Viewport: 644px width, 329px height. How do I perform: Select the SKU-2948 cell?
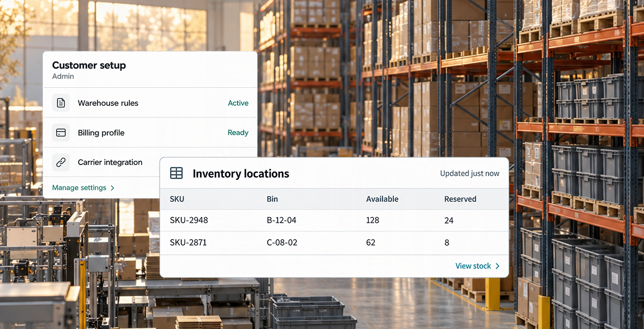(189, 220)
